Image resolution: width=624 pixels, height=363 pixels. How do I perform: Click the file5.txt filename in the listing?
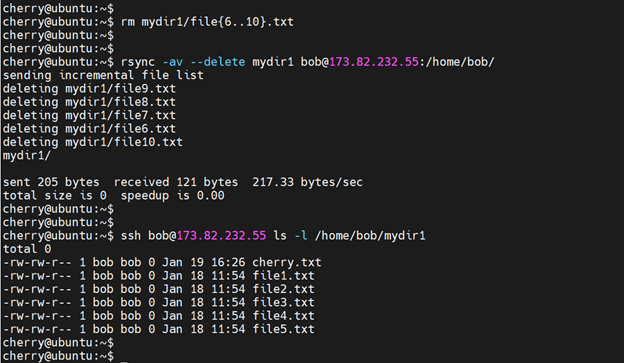point(283,329)
